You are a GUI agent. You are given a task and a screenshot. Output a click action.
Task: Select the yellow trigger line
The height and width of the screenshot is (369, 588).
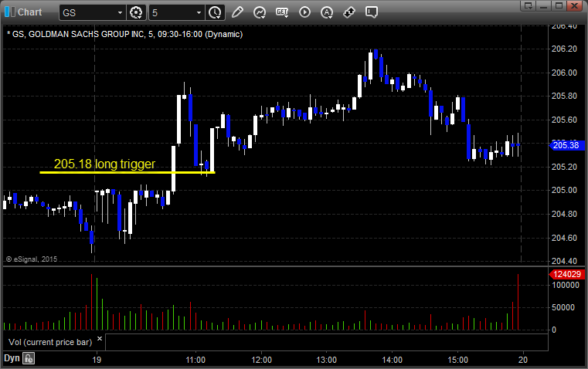127,172
